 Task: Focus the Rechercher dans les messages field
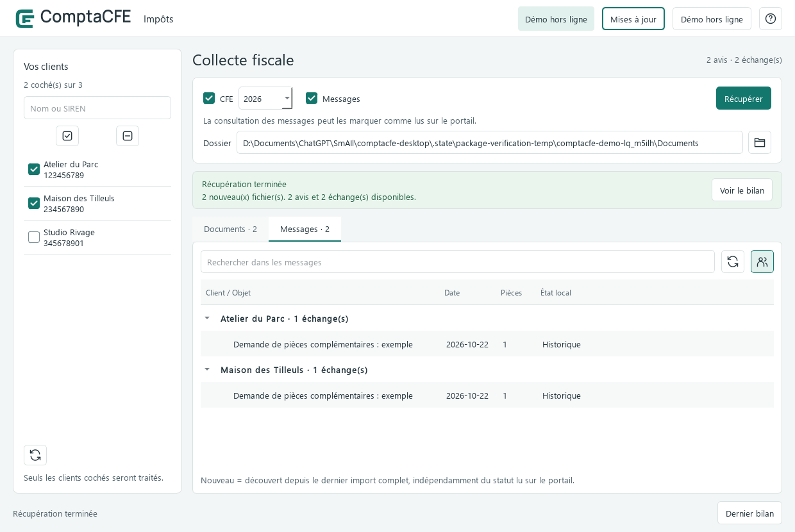pos(458,262)
